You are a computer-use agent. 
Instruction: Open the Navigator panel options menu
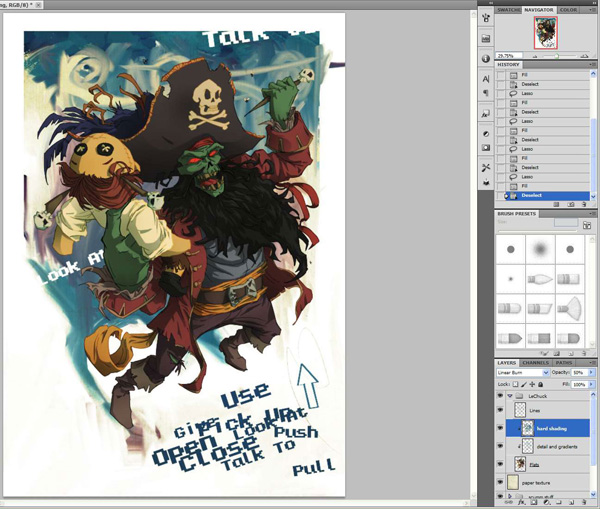point(592,10)
